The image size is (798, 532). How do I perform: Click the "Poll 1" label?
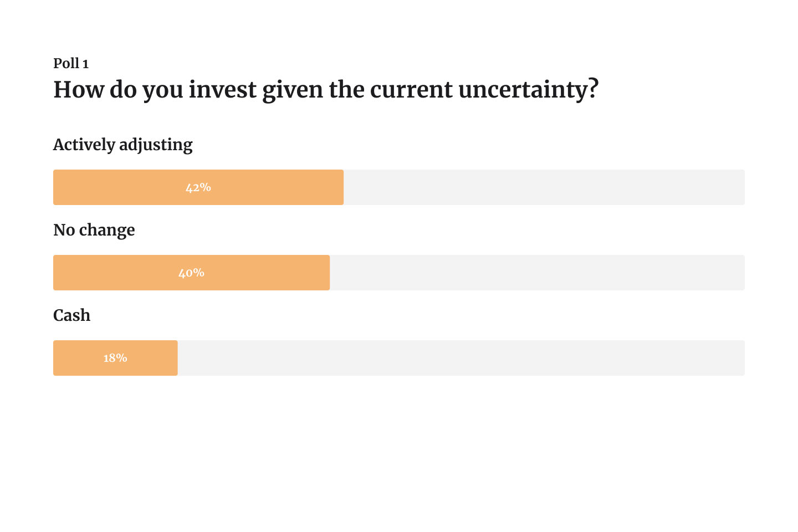71,64
